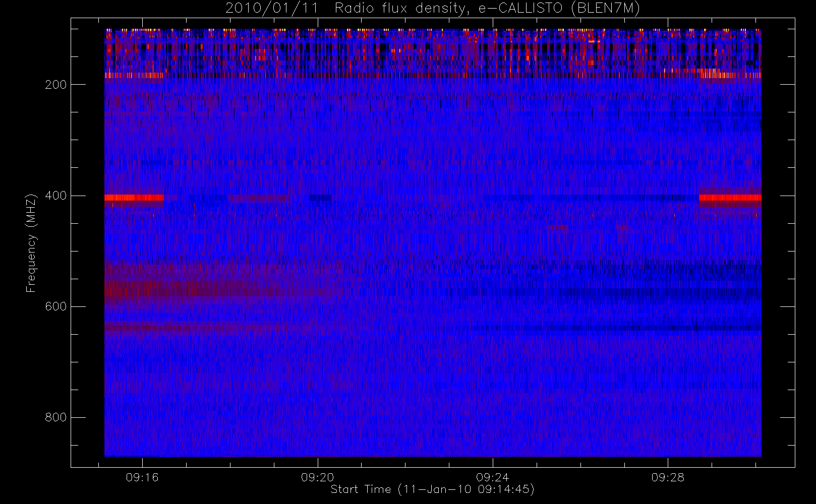
Task: Click the bright red 400 MHz burst at the start of the spectrogram
Action: [x=134, y=198]
